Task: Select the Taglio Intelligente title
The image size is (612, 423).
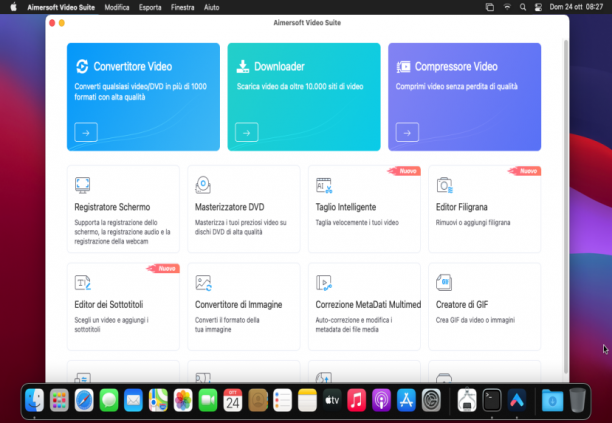Action: 346,207
